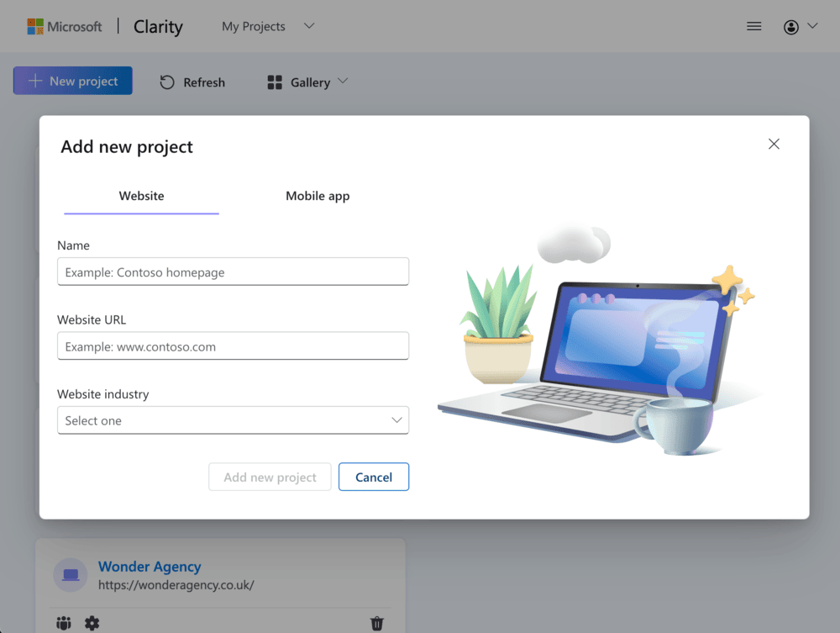This screenshot has height=633, width=840.
Task: Open Wonder Agency settings gear icon
Action: pyautogui.click(x=92, y=623)
